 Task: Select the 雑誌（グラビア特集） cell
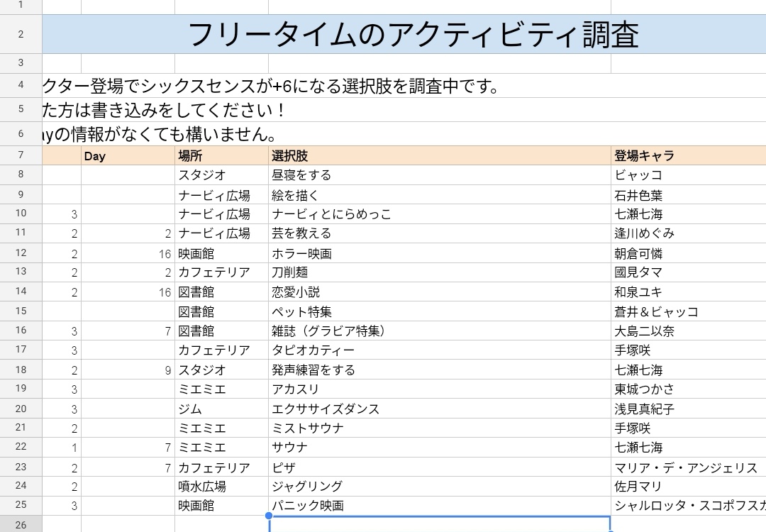tap(439, 331)
